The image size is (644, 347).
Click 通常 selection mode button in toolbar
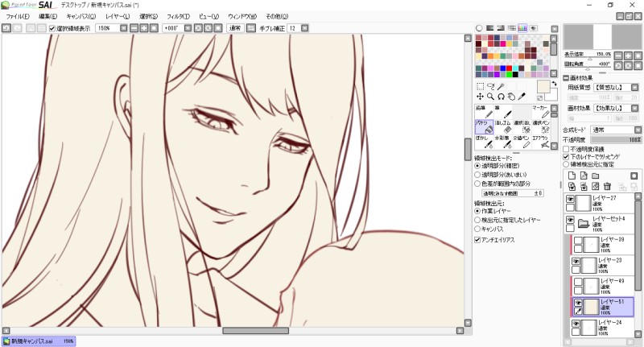tap(235, 28)
